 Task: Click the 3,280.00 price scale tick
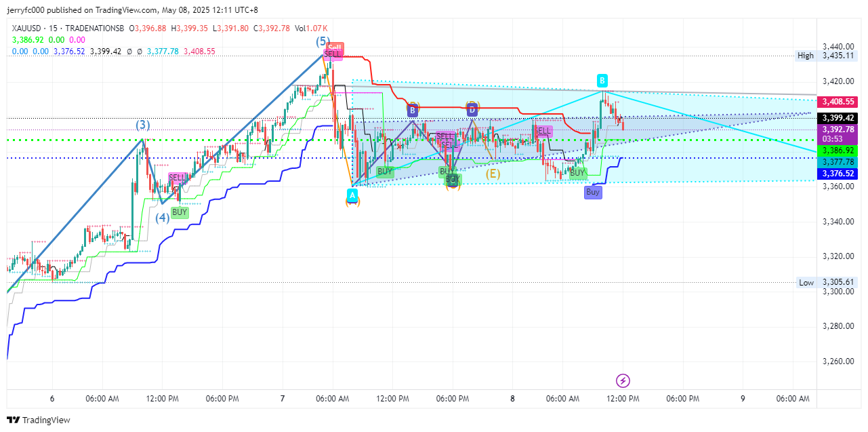838,326
